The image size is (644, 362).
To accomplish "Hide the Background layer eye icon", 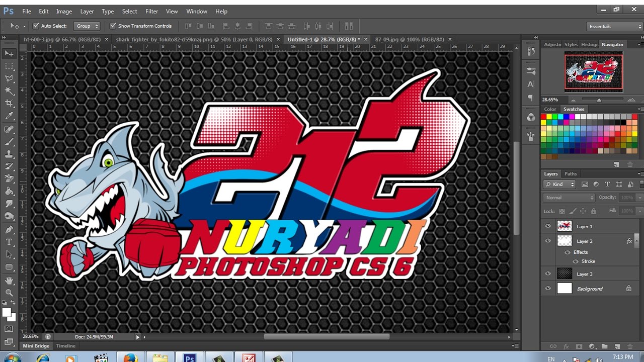I will tap(548, 289).
